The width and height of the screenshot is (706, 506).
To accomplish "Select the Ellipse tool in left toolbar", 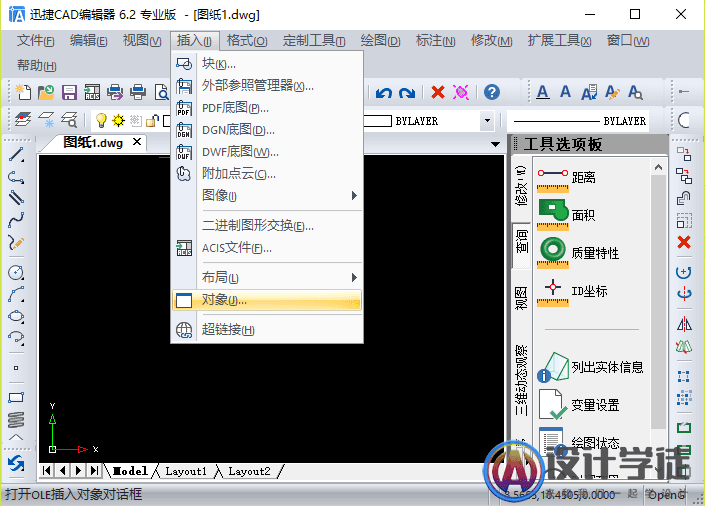I will (16, 316).
